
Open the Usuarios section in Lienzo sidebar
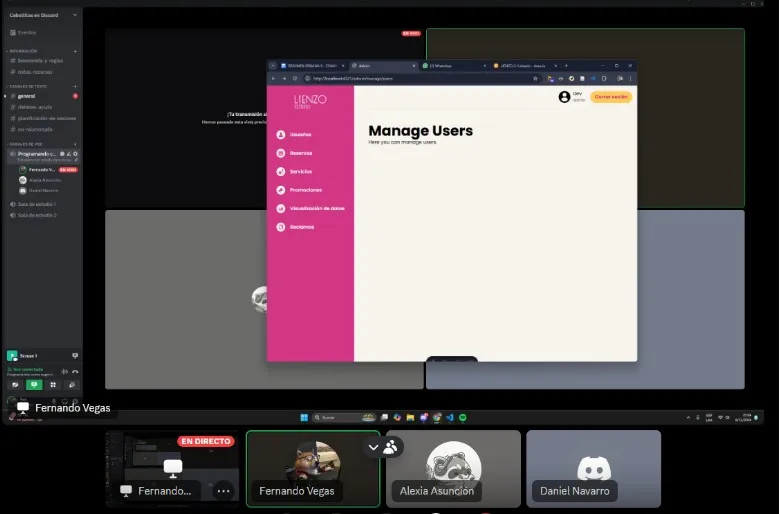coord(300,134)
